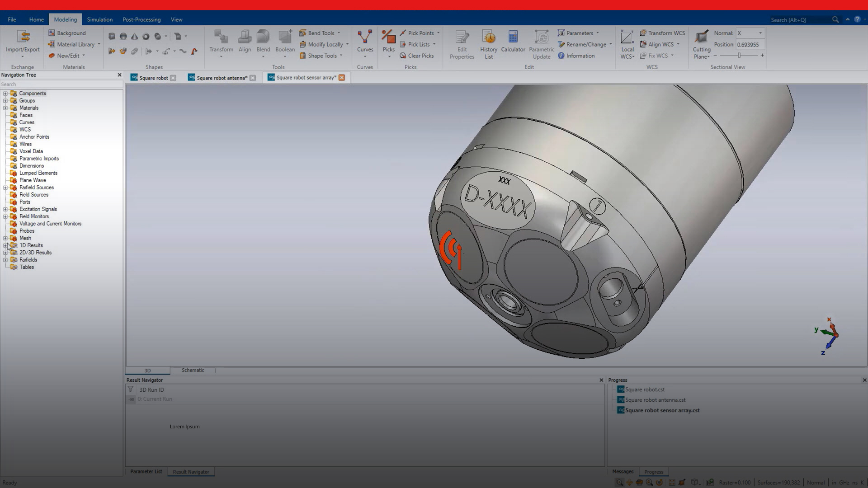
Task: Expand the 1D Results tree item
Action: click(5, 245)
